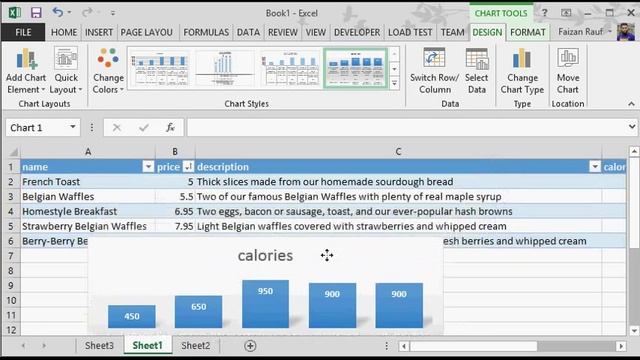Select all cells with the corner triangle
The image size is (640, 360).
[x=13, y=152]
